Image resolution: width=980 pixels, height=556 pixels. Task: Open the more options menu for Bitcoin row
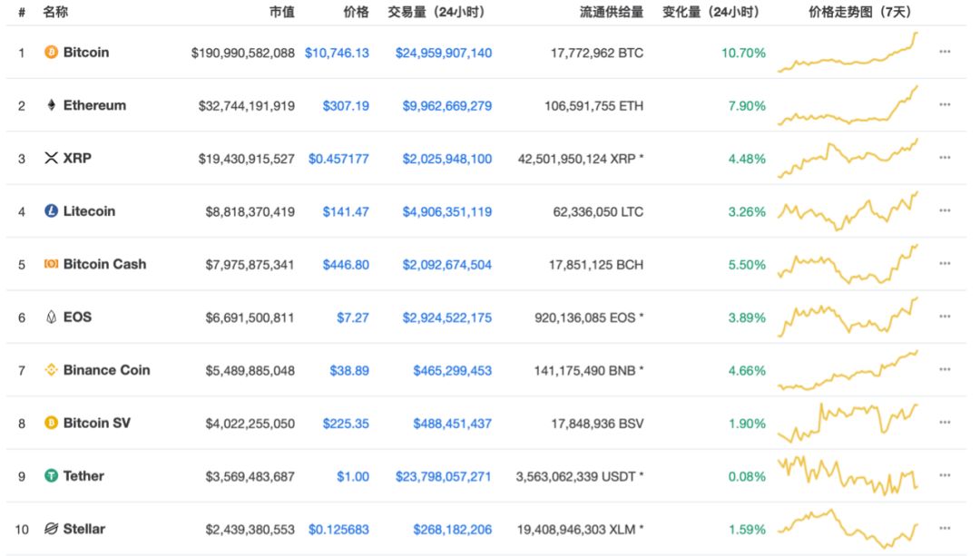pyautogui.click(x=945, y=52)
